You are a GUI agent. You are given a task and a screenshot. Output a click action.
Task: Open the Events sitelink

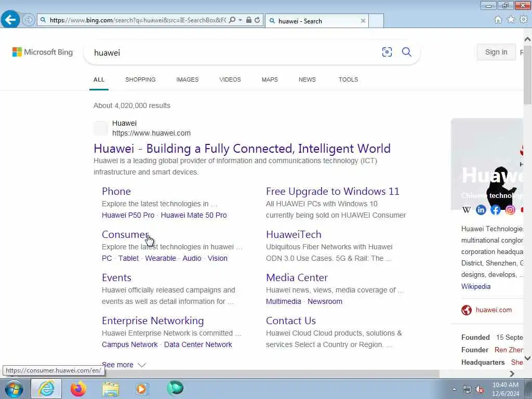[x=116, y=277]
